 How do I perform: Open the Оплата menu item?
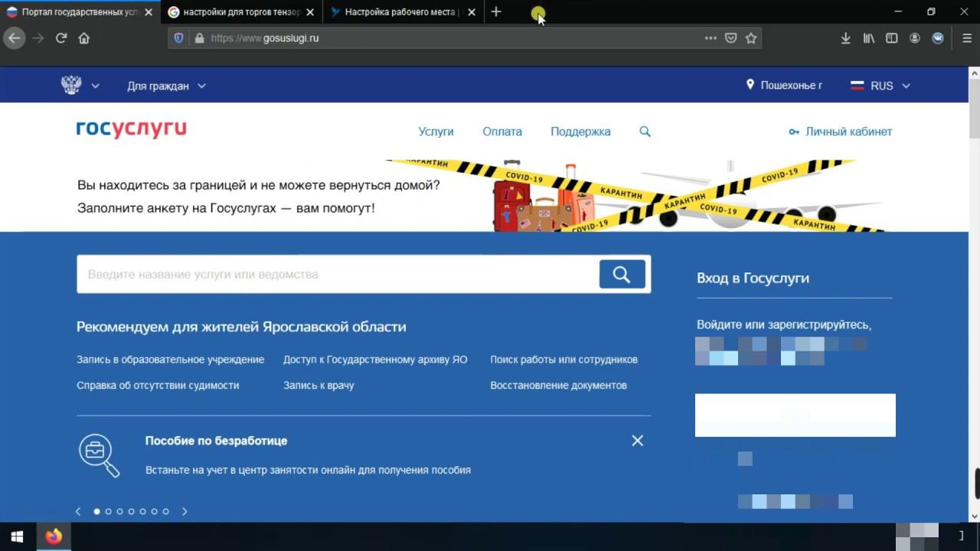pyautogui.click(x=502, y=132)
